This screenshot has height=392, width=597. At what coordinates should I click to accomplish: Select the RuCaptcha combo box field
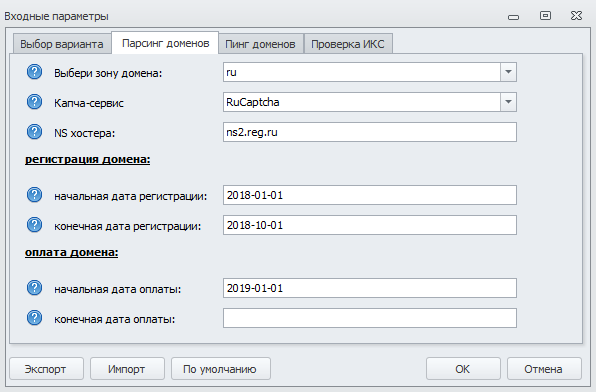(x=370, y=102)
